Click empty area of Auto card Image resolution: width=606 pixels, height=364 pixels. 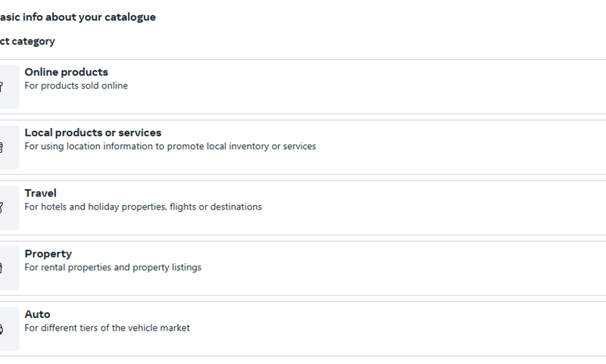pos(386,329)
